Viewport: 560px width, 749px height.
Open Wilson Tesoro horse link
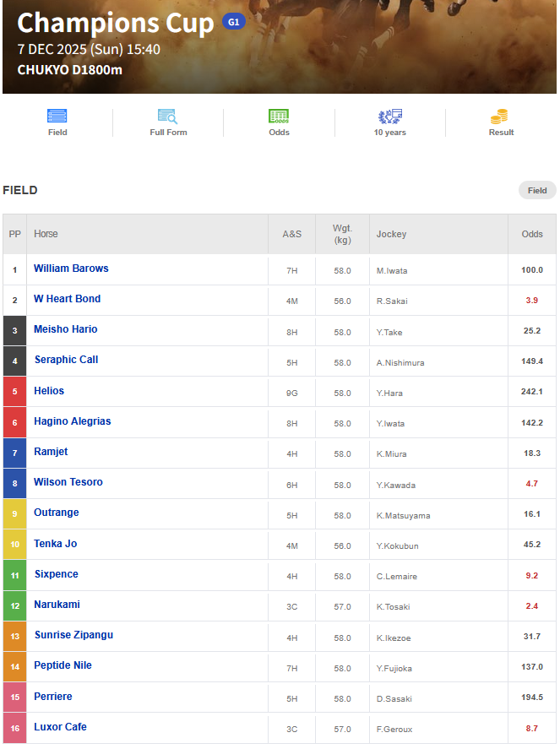[68, 482]
